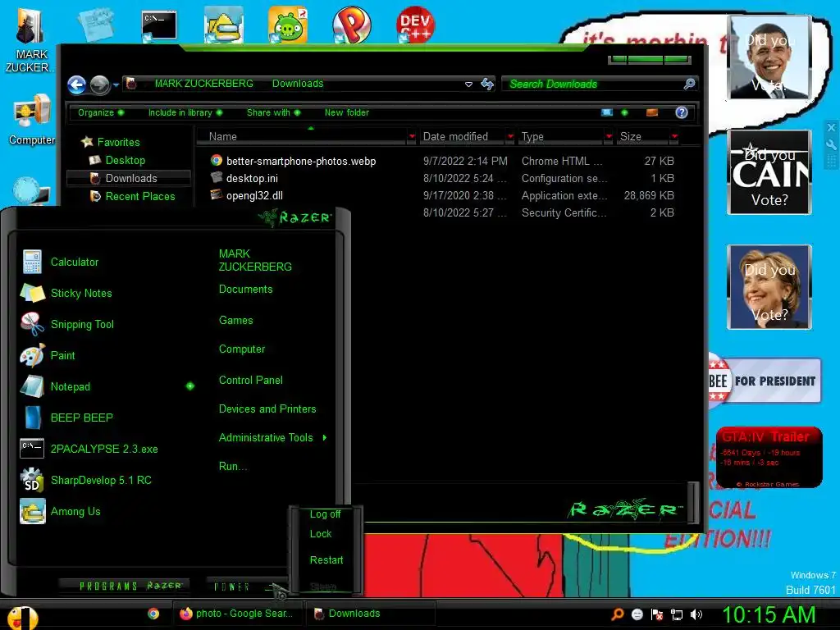
Task: Select the opengl32.dll file
Action: tap(254, 195)
